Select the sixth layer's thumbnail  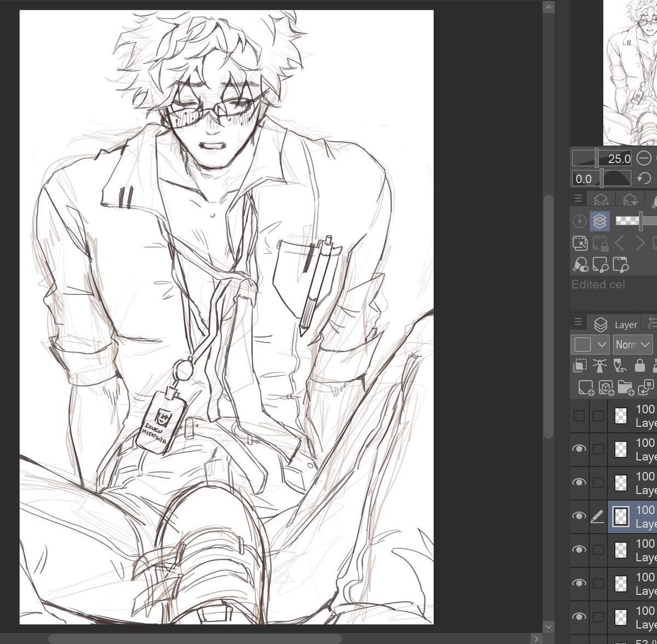[x=621, y=584]
